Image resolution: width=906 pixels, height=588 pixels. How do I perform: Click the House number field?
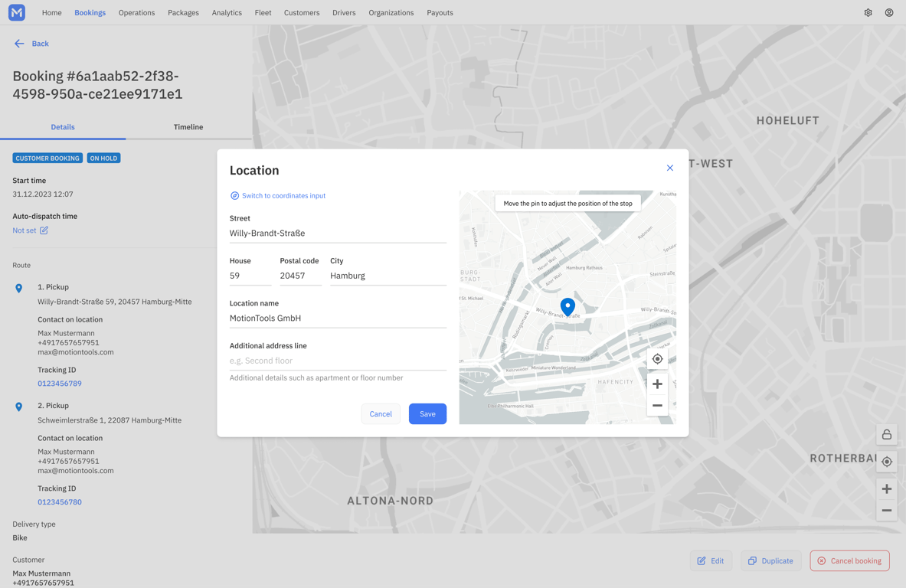tap(250, 276)
